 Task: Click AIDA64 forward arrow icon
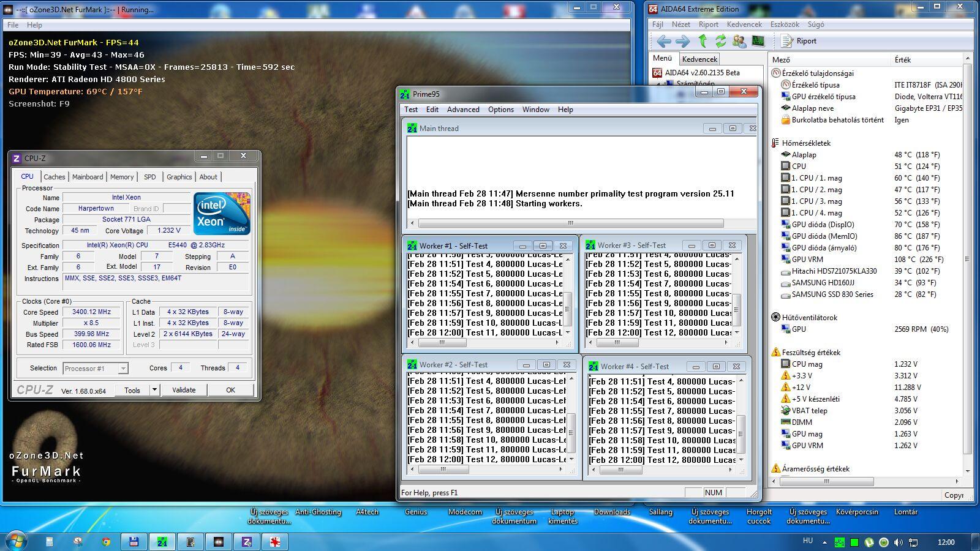[x=682, y=41]
